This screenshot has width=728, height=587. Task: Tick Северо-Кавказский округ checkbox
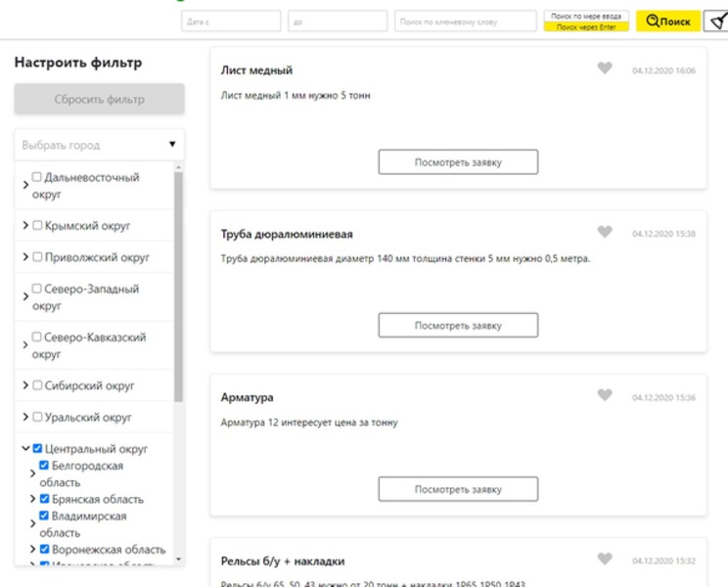tap(36, 337)
